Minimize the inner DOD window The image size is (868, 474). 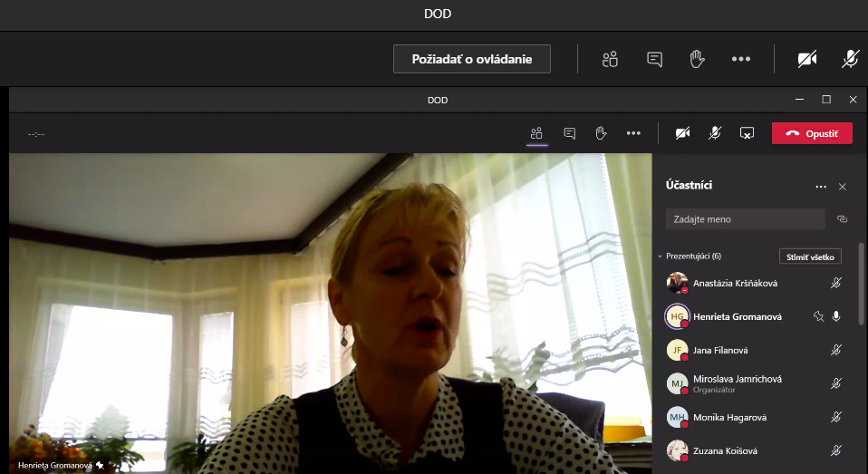coord(799,100)
